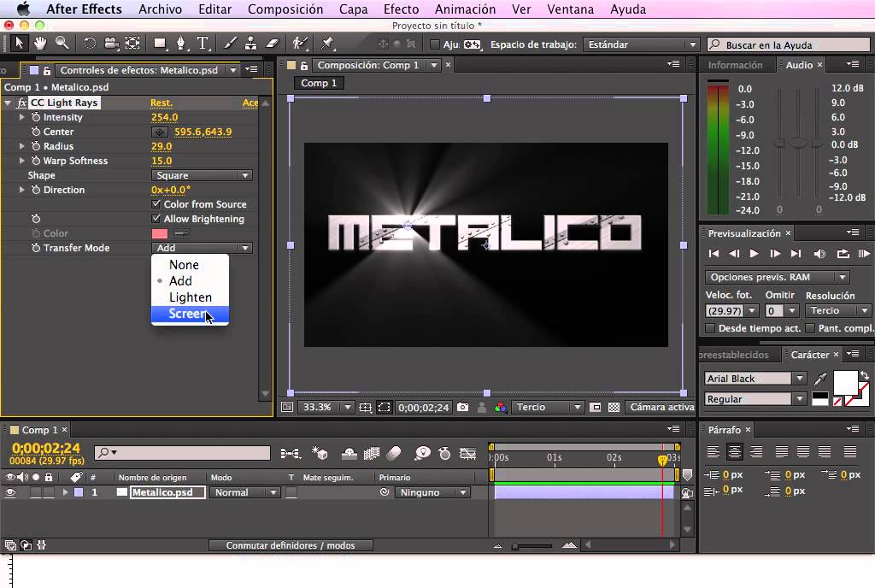
Task: Open the 33.3% magnification dropdown
Action: click(326, 408)
